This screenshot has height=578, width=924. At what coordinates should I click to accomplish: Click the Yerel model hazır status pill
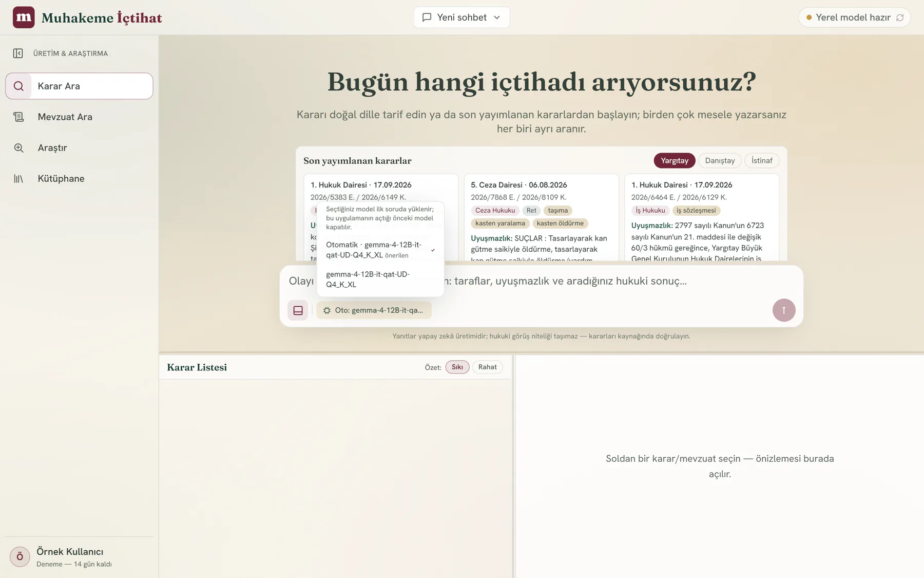tap(855, 17)
